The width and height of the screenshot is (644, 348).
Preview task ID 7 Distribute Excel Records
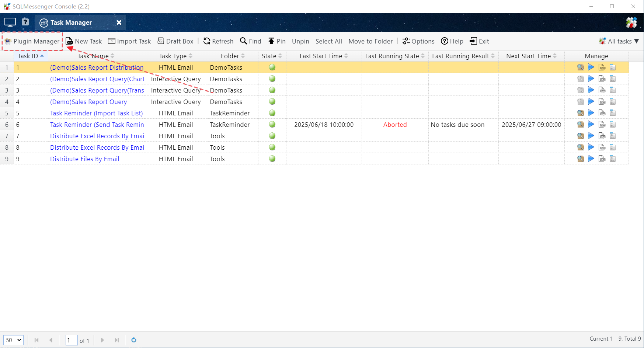point(581,136)
